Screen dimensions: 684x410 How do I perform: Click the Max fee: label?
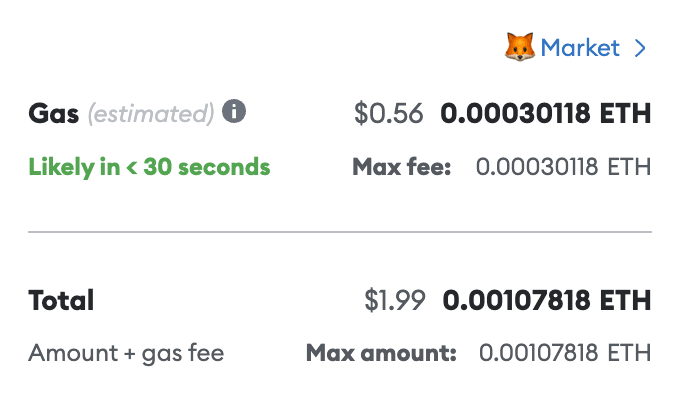402,166
